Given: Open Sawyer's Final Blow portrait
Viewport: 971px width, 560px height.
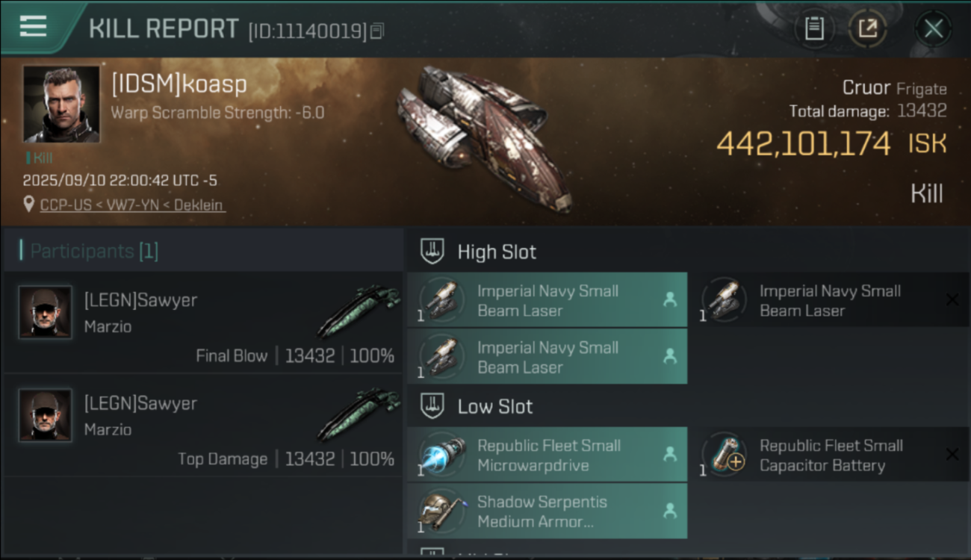Looking at the screenshot, I should pyautogui.click(x=46, y=312).
